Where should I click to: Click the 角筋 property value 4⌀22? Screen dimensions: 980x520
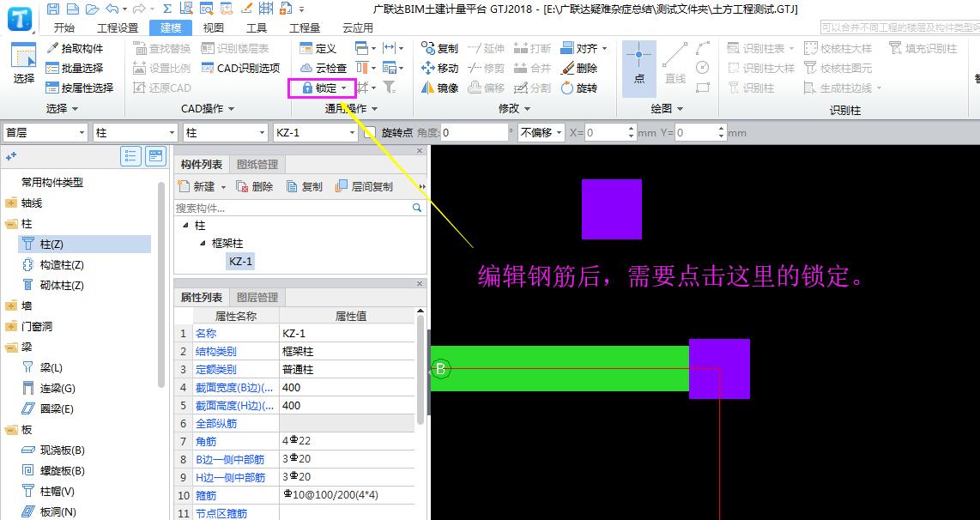pos(347,440)
